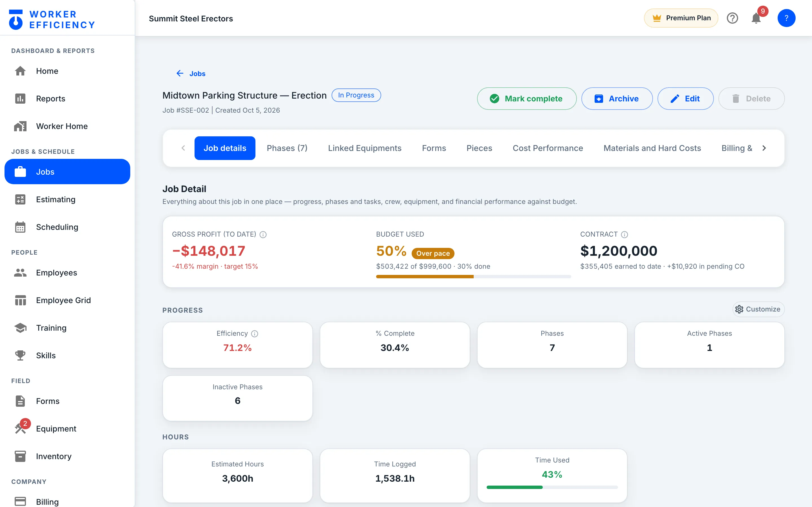This screenshot has height=507, width=812.
Task: Click the Contract info icon
Action: click(x=624, y=234)
